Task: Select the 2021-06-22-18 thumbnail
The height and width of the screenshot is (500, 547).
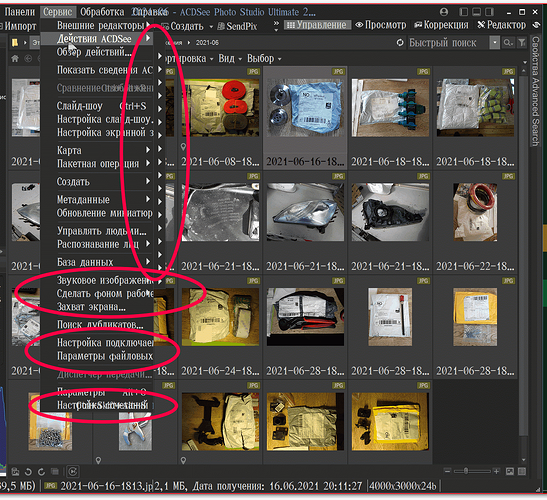Action: click(x=475, y=223)
